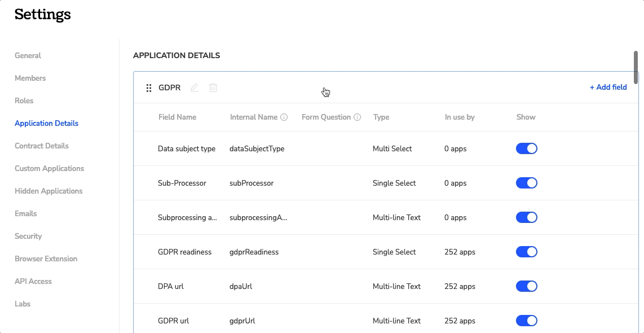Edit the GDPR section name

tap(195, 87)
